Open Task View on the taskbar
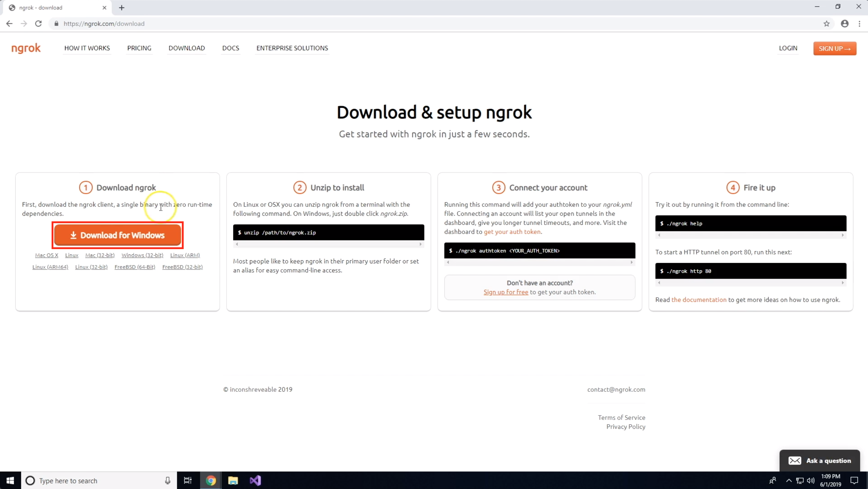Viewport: 868px width, 489px height. (x=188, y=481)
